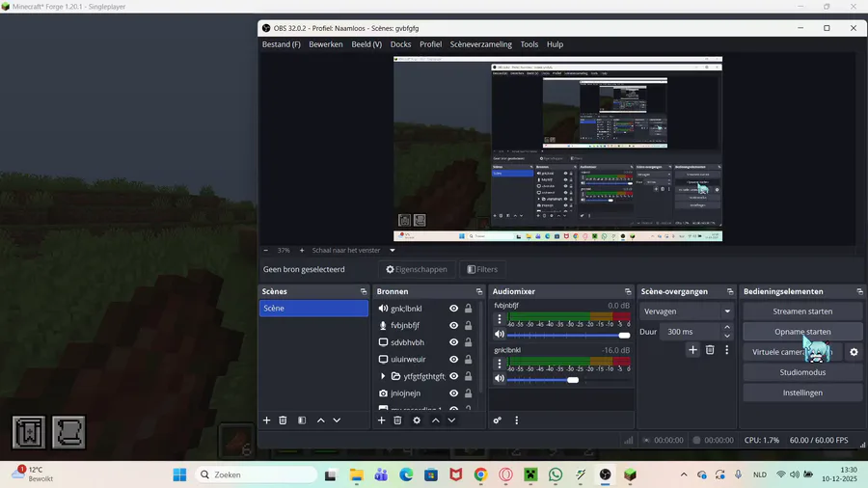This screenshot has height=488, width=868.
Task: Mute the fvbjnbfjf audio channel
Action: click(x=500, y=335)
